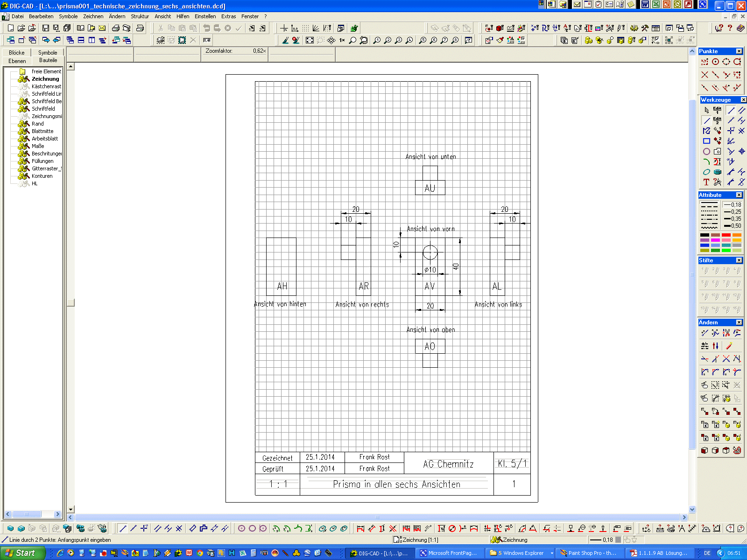Click the 1x zoom toolbar icon
The image size is (747, 560).
pos(342,41)
